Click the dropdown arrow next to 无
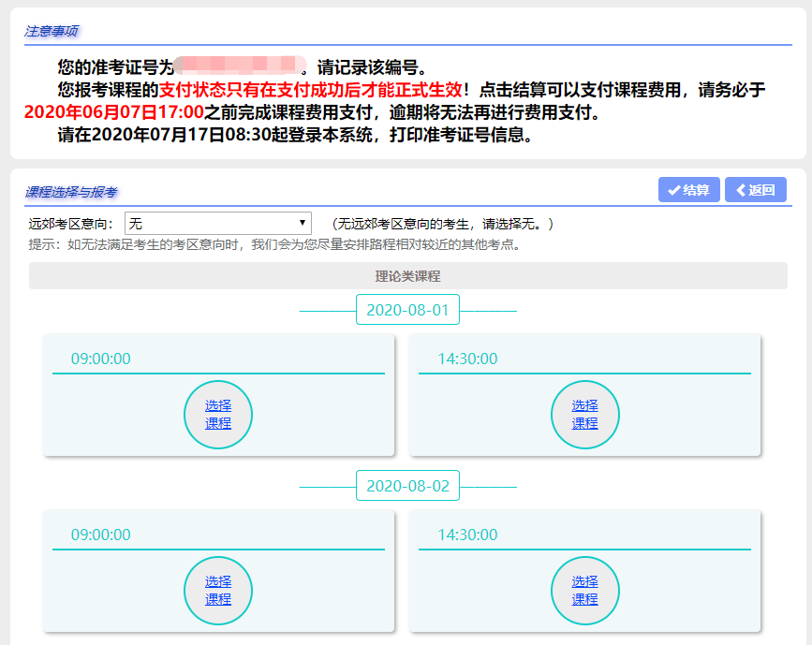The height and width of the screenshot is (645, 812). click(302, 222)
